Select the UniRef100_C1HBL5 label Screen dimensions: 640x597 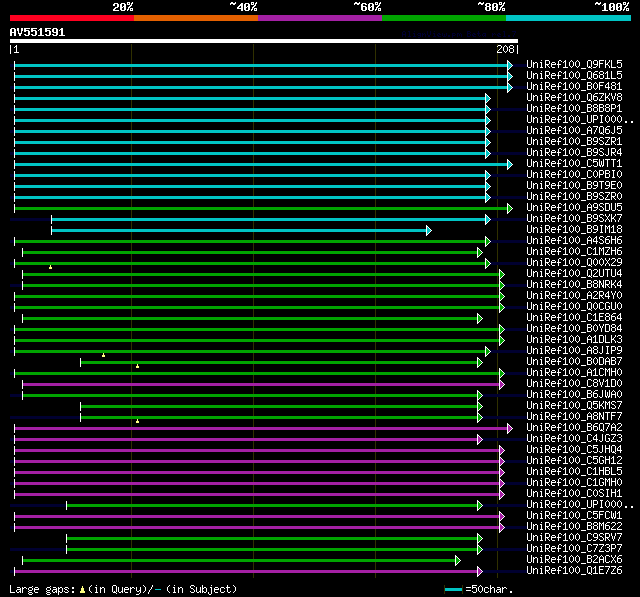tap(574, 472)
